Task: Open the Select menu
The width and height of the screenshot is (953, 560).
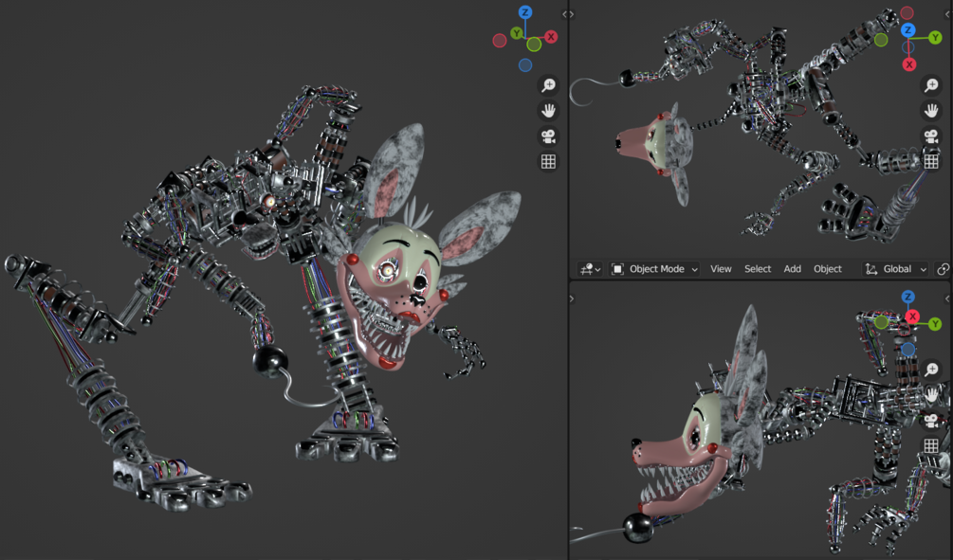Action: (758, 269)
